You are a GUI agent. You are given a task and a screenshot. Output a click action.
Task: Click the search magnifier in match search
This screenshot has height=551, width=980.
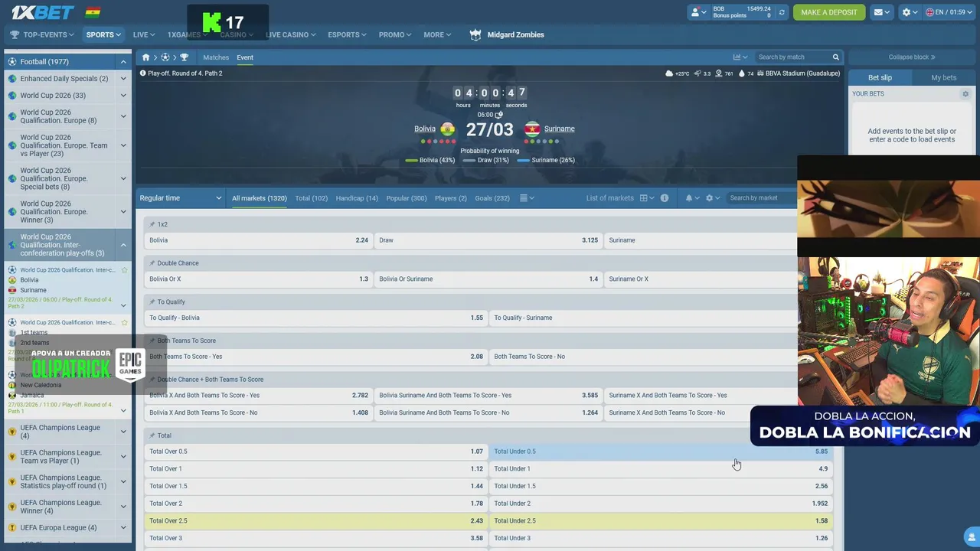click(x=835, y=57)
